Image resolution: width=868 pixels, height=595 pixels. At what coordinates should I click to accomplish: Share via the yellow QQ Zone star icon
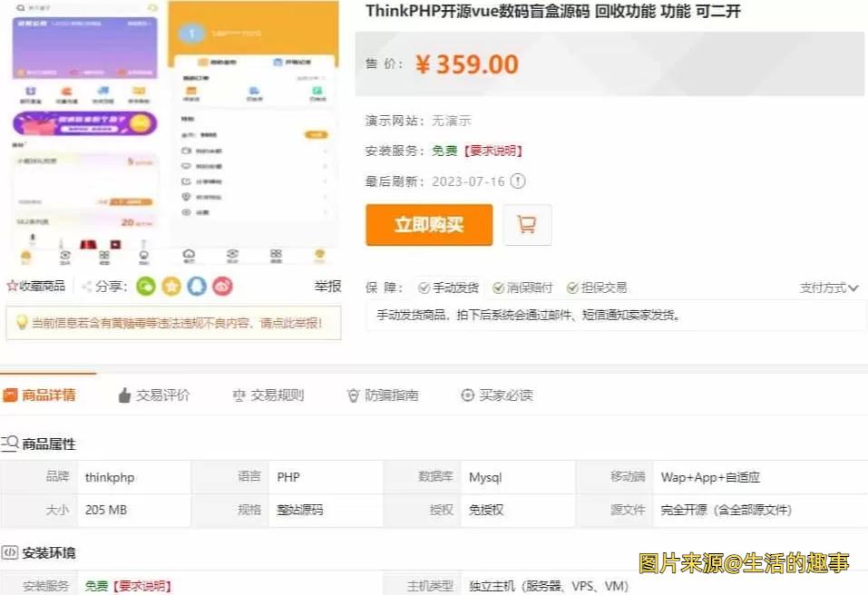pos(171,286)
